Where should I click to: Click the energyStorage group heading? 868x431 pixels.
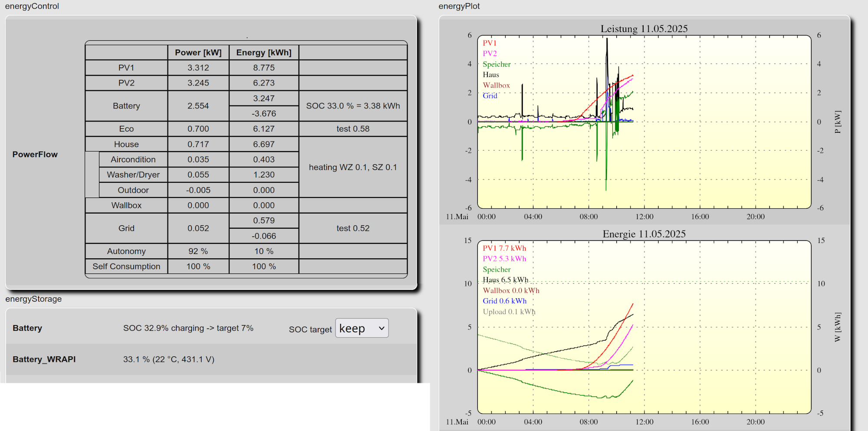tap(33, 299)
